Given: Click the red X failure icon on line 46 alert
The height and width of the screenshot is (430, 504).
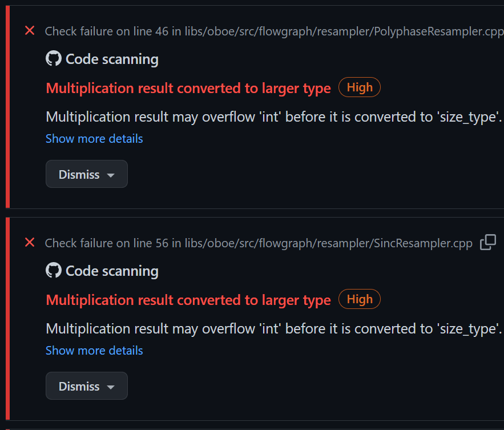Looking at the screenshot, I should pos(29,31).
